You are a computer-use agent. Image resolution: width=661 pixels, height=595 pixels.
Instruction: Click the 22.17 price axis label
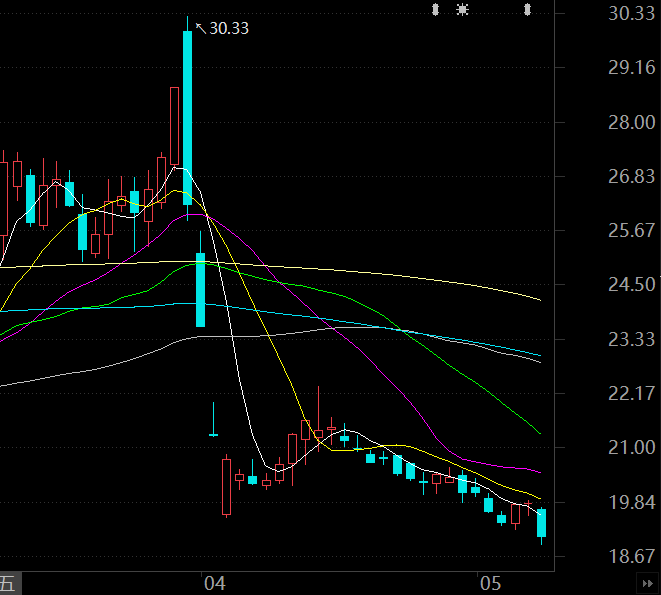631,393
